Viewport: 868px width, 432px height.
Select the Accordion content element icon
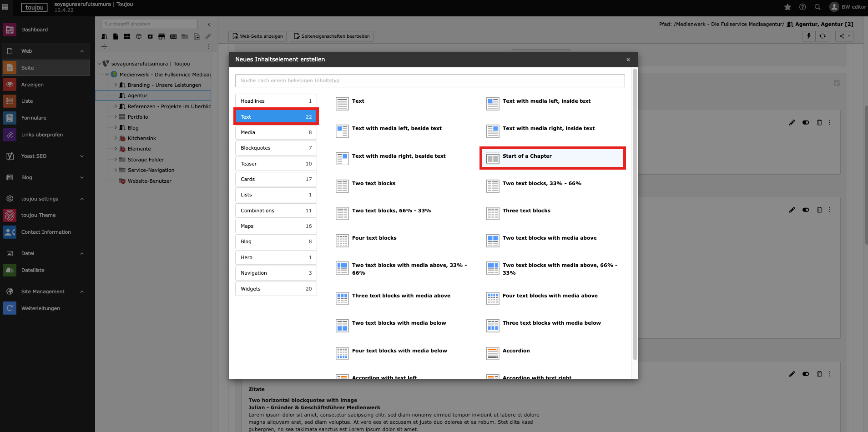493,353
